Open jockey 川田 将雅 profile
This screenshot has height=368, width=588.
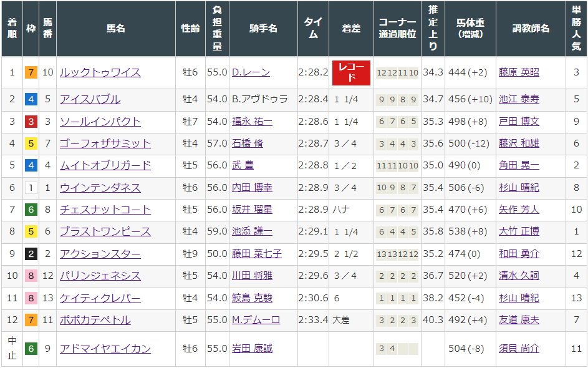252,276
